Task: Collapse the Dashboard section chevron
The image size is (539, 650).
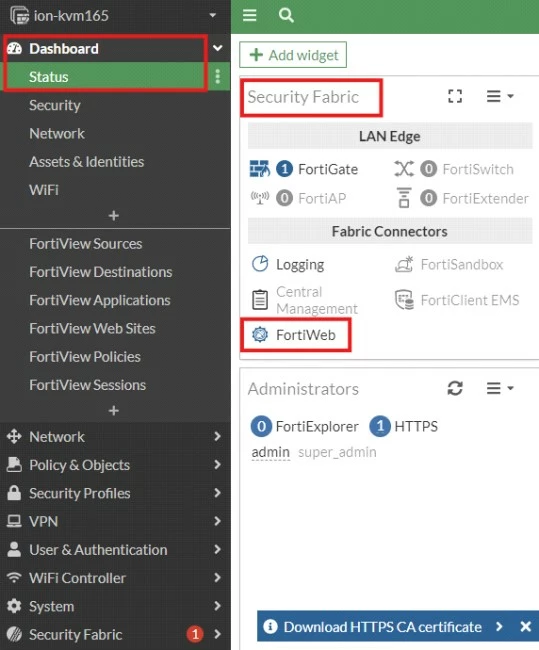Action: (217, 48)
